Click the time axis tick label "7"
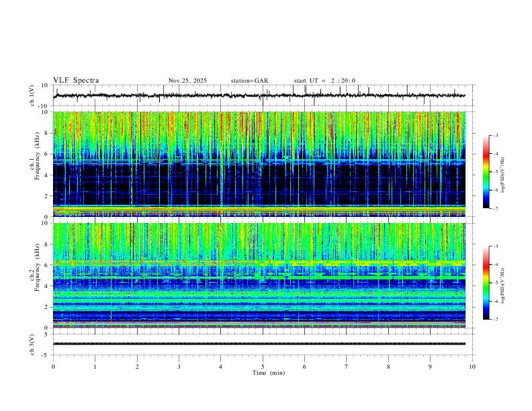 click(347, 367)
